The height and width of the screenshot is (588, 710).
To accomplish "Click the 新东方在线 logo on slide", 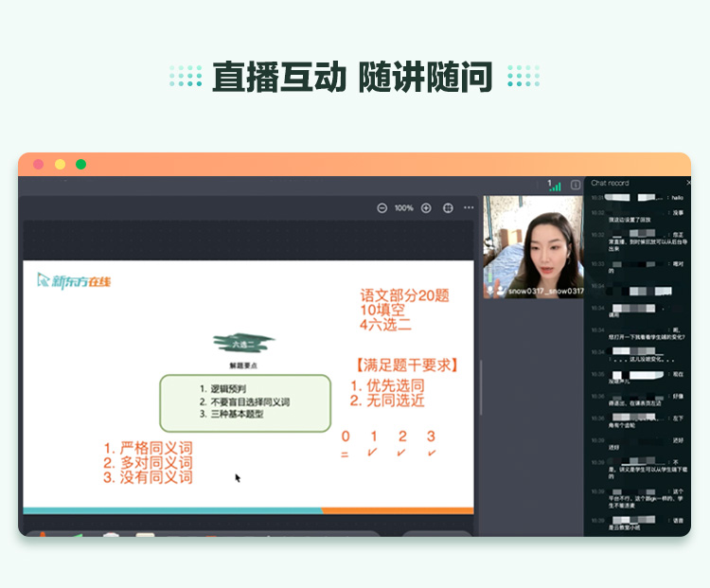I will click(74, 281).
